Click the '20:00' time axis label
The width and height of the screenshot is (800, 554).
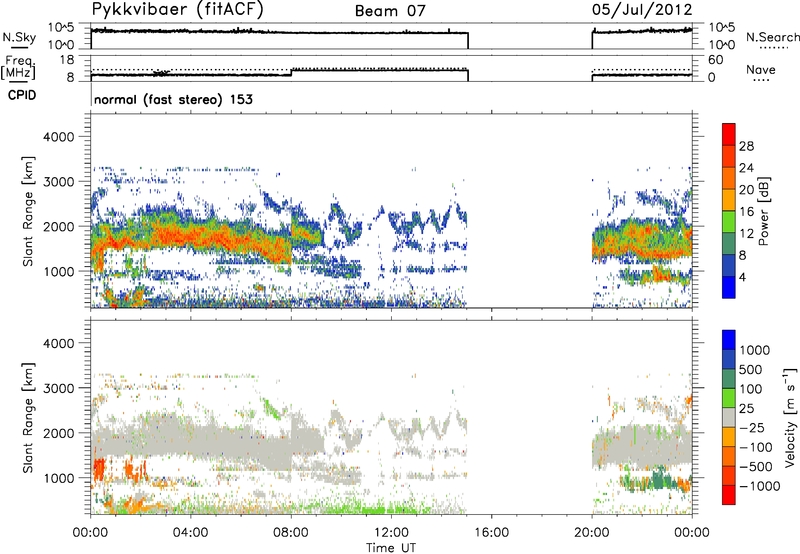(592, 533)
